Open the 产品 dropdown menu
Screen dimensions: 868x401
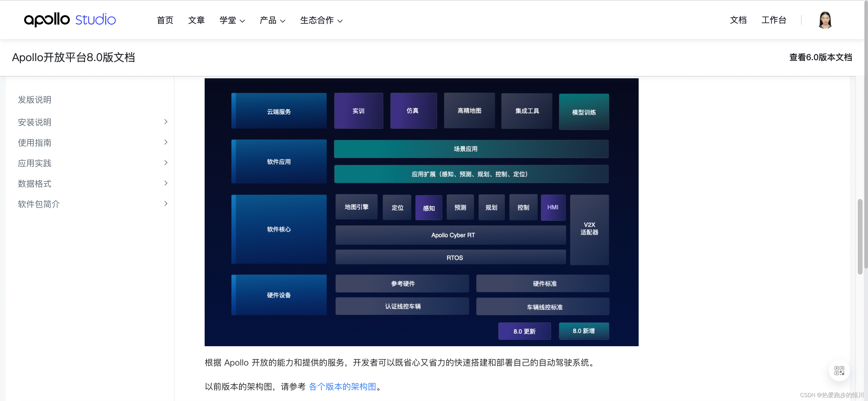tap(272, 20)
